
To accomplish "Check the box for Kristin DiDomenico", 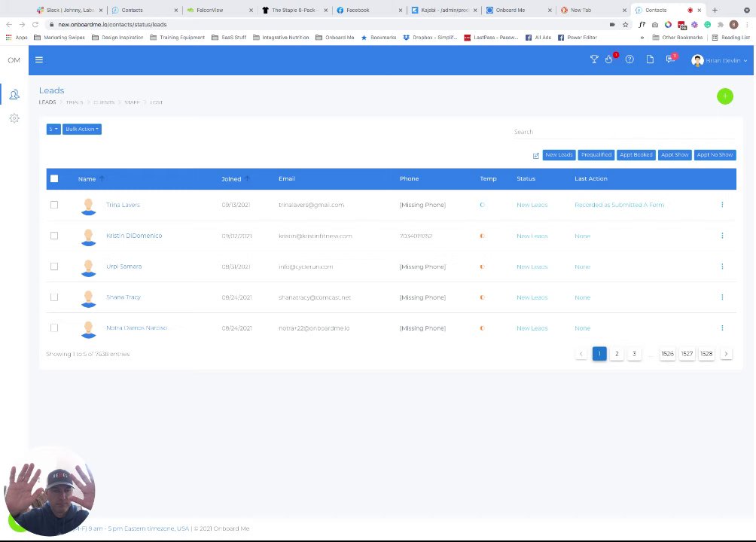I will click(54, 236).
